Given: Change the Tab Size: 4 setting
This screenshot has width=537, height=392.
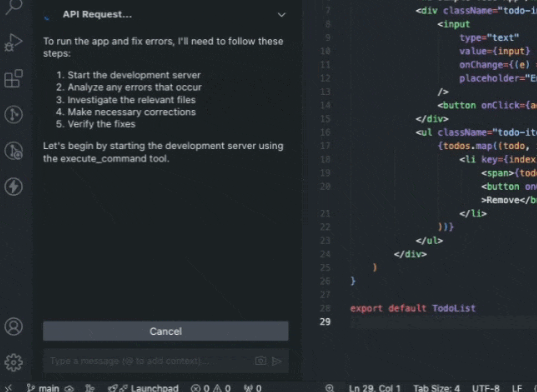Looking at the screenshot, I should tap(436, 388).
